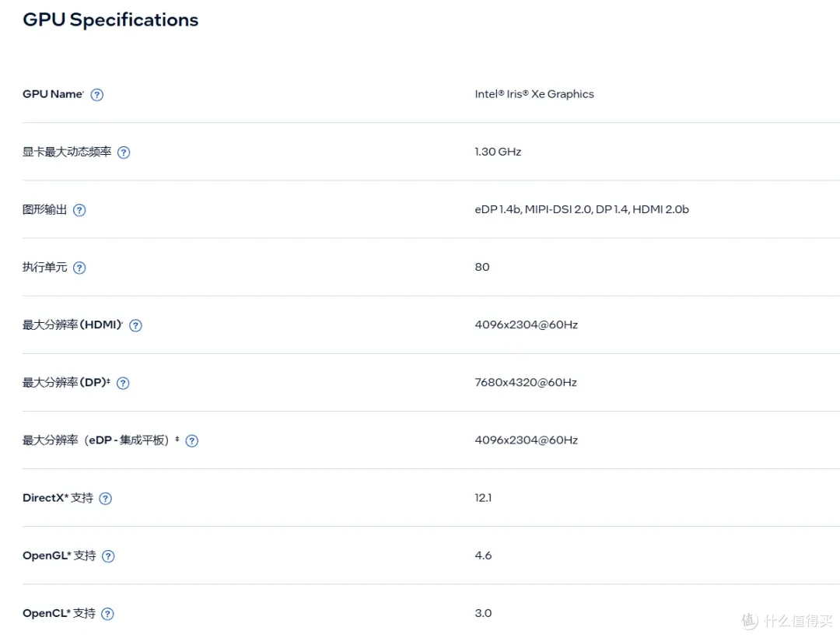Click the OpenCL* 支持 label
This screenshot has height=638, width=840.
click(59, 613)
